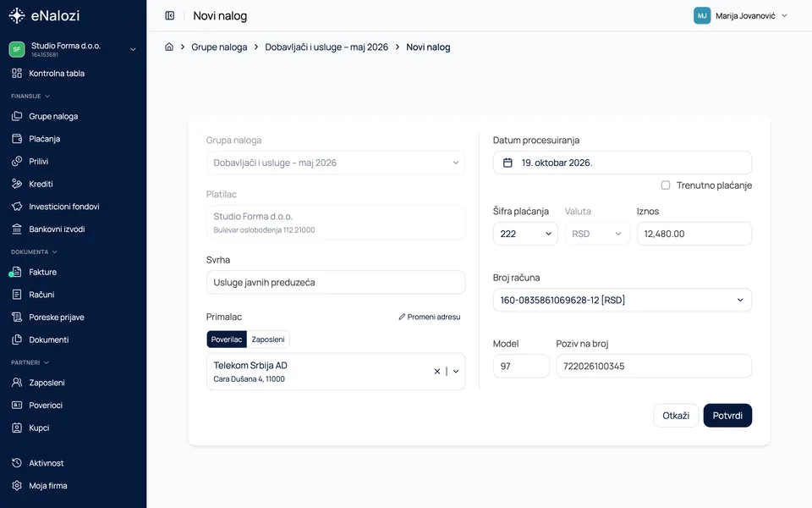Image resolution: width=812 pixels, height=508 pixels.
Task: Open the Zaposleni person icon
Action: pos(17,383)
